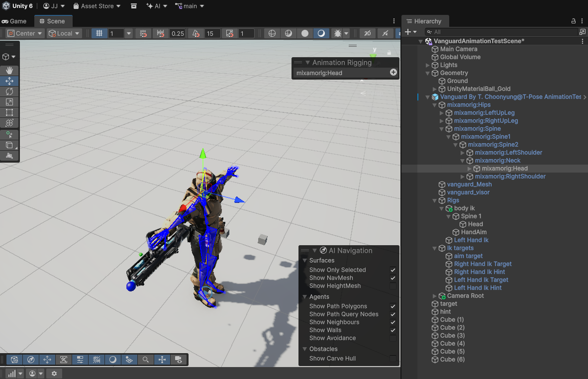Open the Local handle rotation dropdown
Image resolution: width=588 pixels, height=379 pixels.
tap(64, 33)
